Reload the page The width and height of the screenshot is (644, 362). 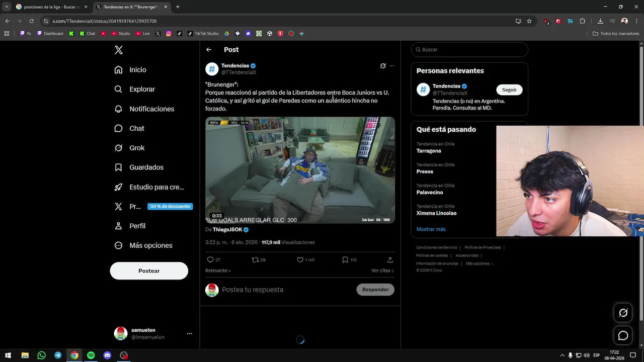pyautogui.click(x=31, y=21)
